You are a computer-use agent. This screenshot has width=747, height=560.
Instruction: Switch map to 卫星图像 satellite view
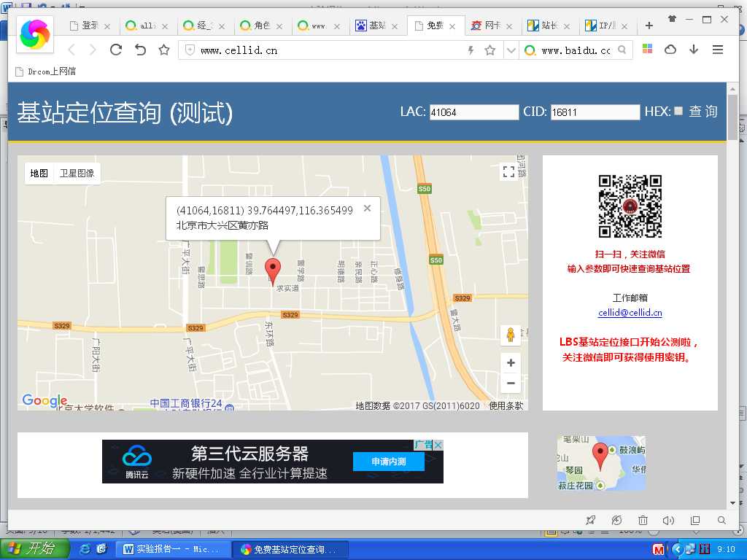pyautogui.click(x=77, y=174)
